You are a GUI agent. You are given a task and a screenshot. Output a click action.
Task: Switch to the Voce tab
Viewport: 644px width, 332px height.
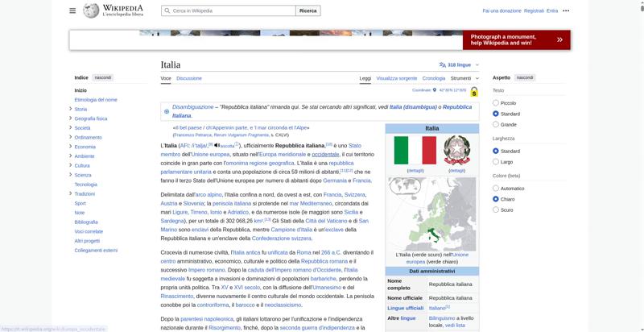(x=166, y=78)
